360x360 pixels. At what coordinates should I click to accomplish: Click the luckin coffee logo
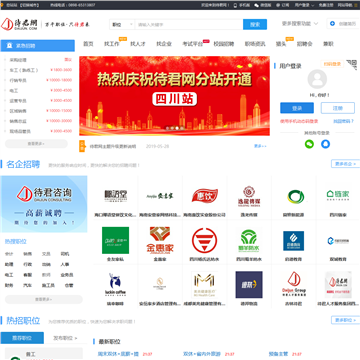(115, 285)
